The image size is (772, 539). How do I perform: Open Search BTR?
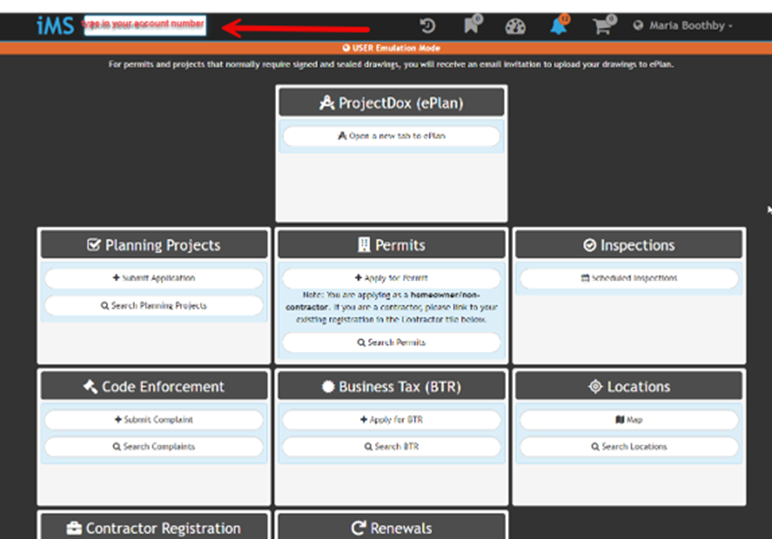[x=391, y=446]
